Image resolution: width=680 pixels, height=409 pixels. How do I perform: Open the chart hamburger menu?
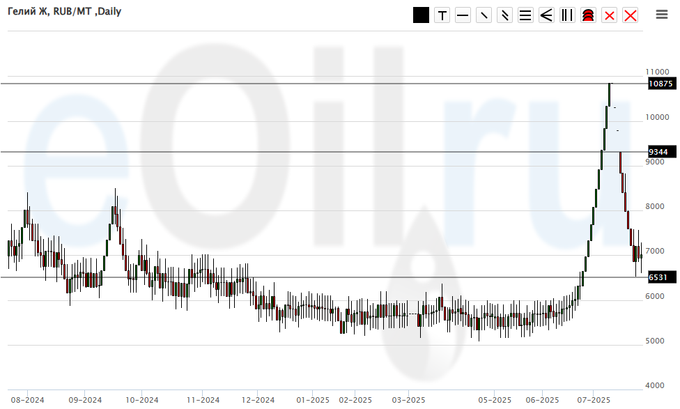click(x=662, y=14)
